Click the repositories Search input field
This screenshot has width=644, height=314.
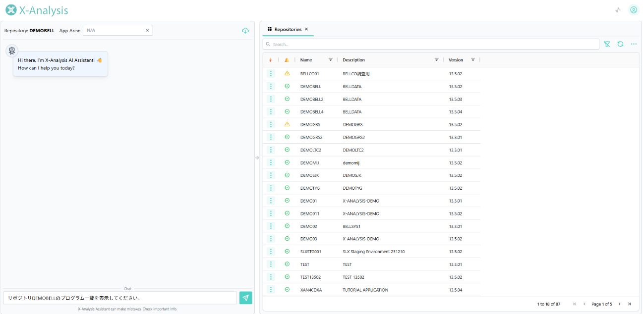431,44
